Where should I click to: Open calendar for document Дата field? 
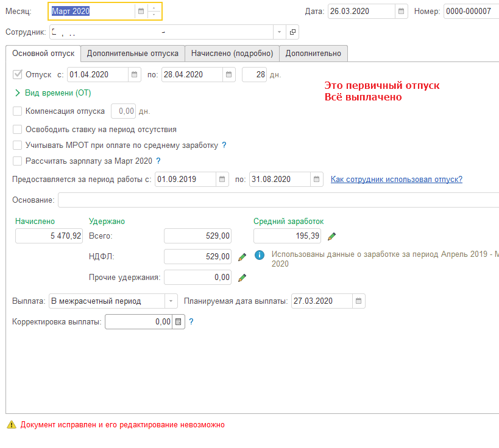point(402,11)
